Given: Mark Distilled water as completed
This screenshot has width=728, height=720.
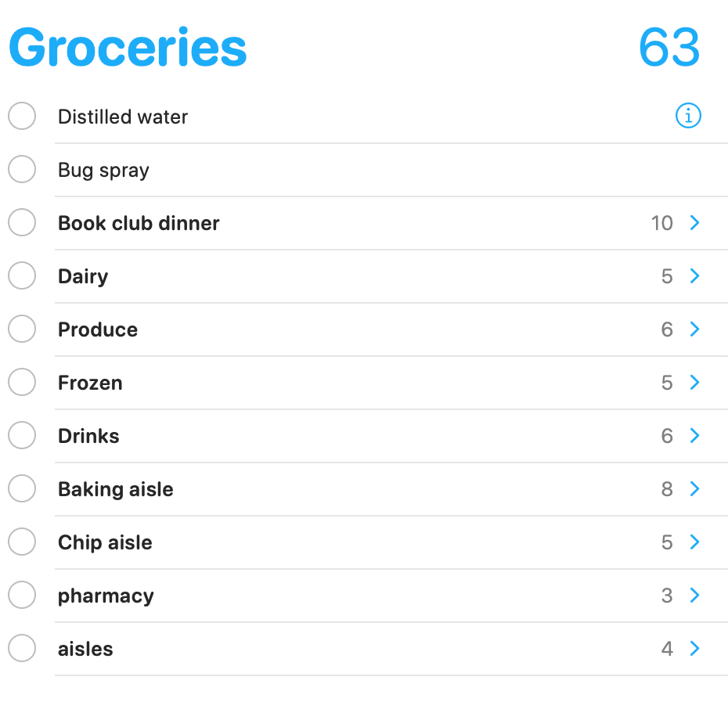Looking at the screenshot, I should coord(22,117).
